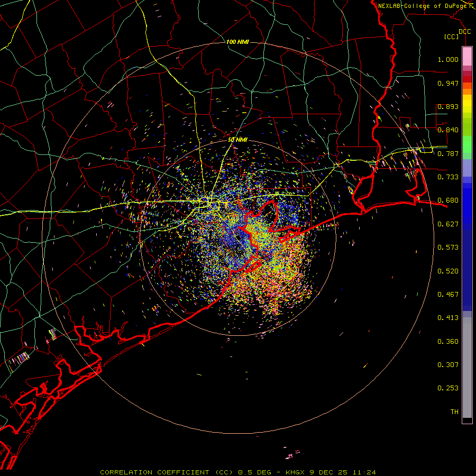Viewport: 476px width, 476px height.
Task: Click the [CC] units label
Action: (x=451, y=36)
